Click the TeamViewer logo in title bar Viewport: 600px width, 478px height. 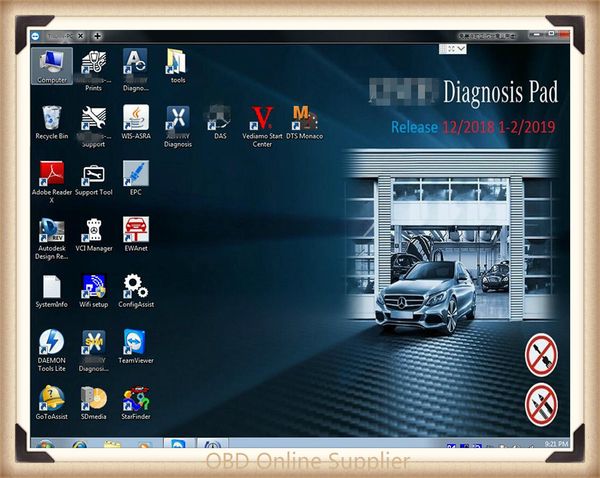click(36, 36)
